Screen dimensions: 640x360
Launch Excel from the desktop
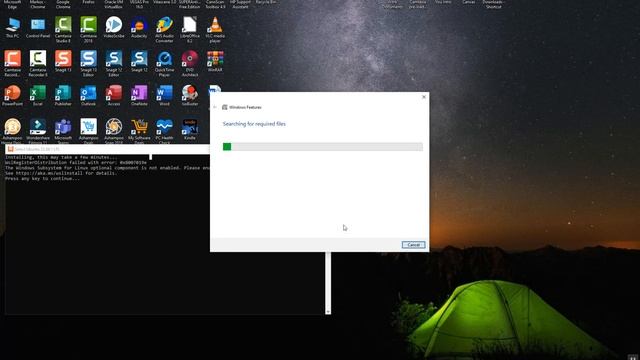pos(38,96)
